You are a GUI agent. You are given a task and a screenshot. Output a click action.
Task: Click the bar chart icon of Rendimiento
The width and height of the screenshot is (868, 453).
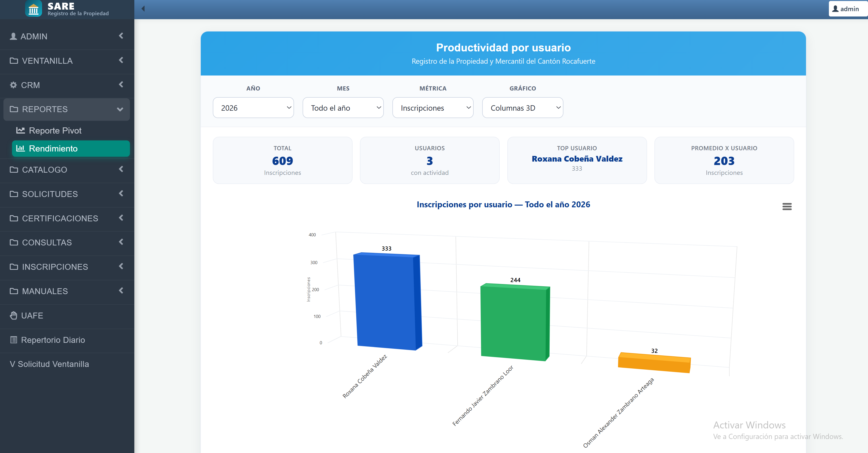point(21,148)
